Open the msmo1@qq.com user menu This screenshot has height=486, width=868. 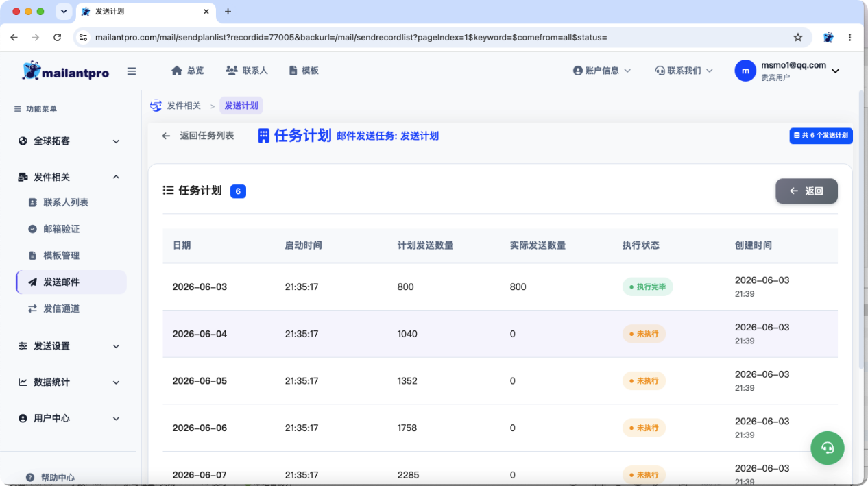[x=787, y=71]
